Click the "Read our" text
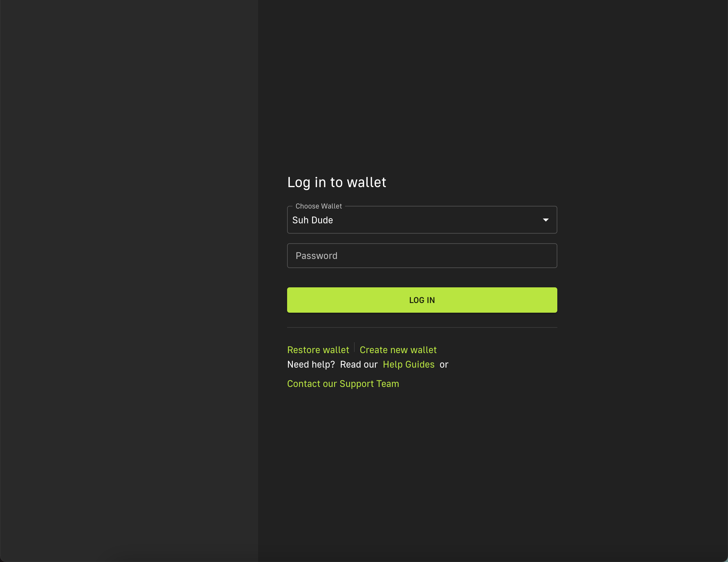 359,365
